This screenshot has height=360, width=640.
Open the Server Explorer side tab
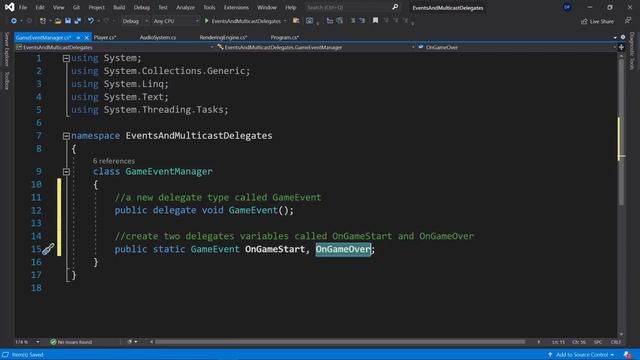tap(7, 49)
